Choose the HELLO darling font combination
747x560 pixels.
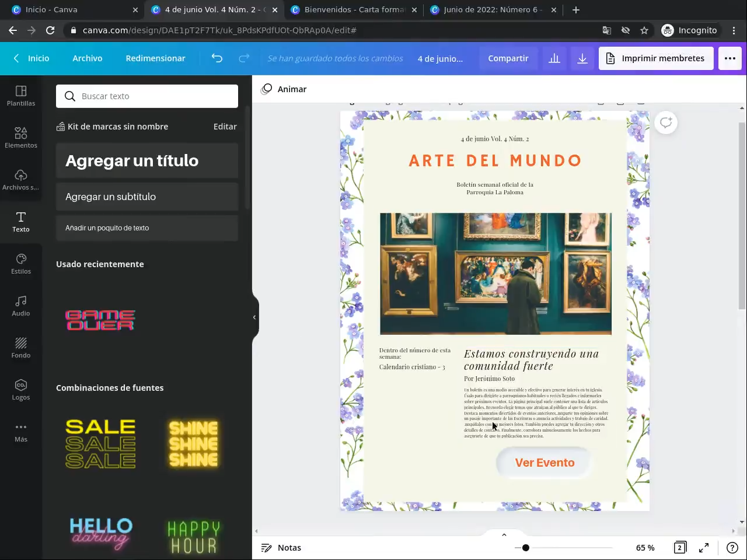coord(100,535)
